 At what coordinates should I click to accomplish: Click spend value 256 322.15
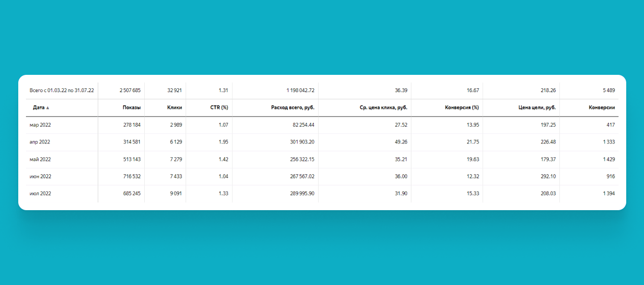[302, 159]
